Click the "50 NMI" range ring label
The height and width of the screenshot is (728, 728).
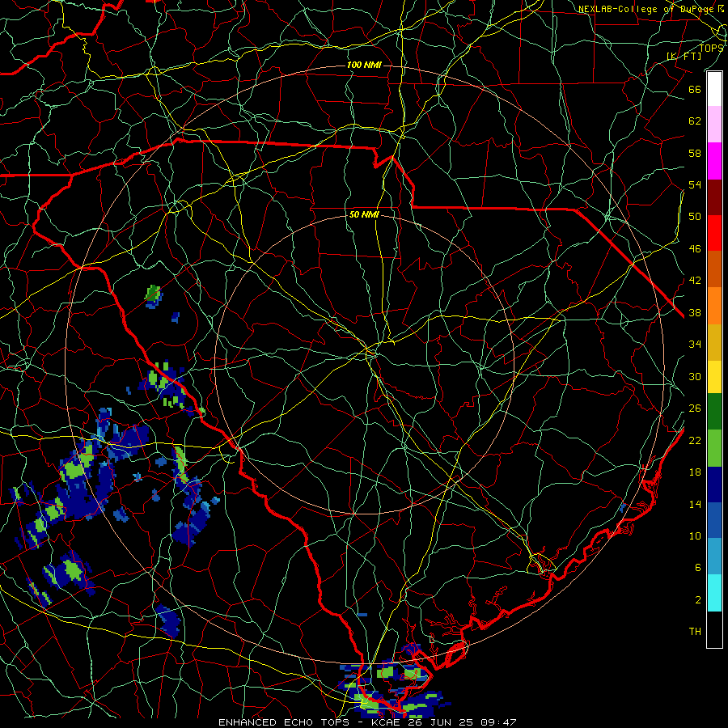click(x=364, y=214)
